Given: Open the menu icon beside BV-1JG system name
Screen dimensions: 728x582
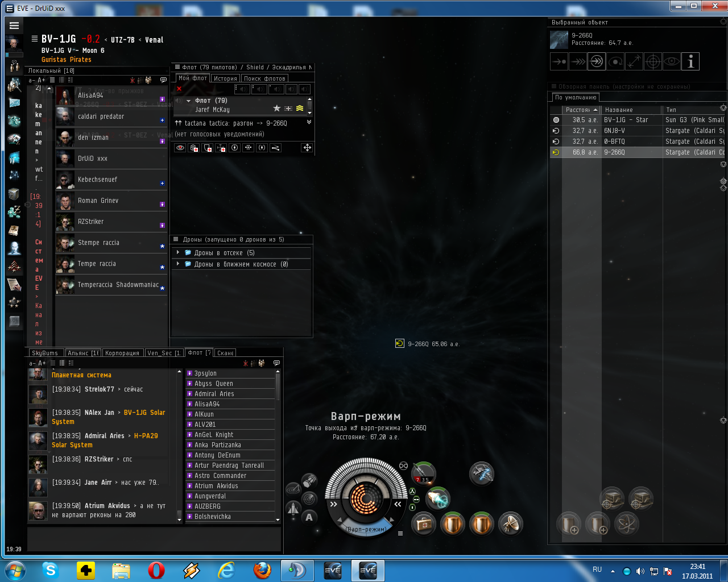Looking at the screenshot, I should (x=35, y=39).
